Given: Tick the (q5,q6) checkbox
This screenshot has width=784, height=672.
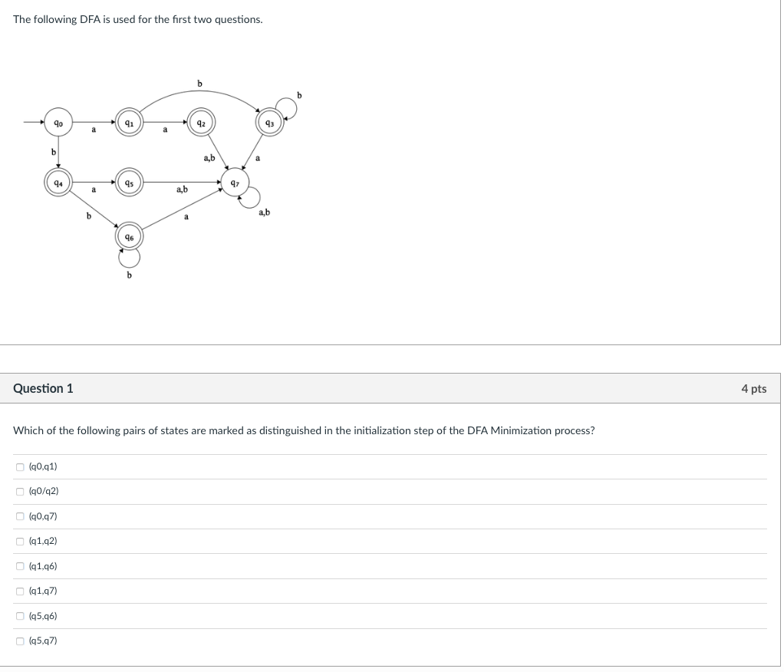Looking at the screenshot, I should coord(20,617).
